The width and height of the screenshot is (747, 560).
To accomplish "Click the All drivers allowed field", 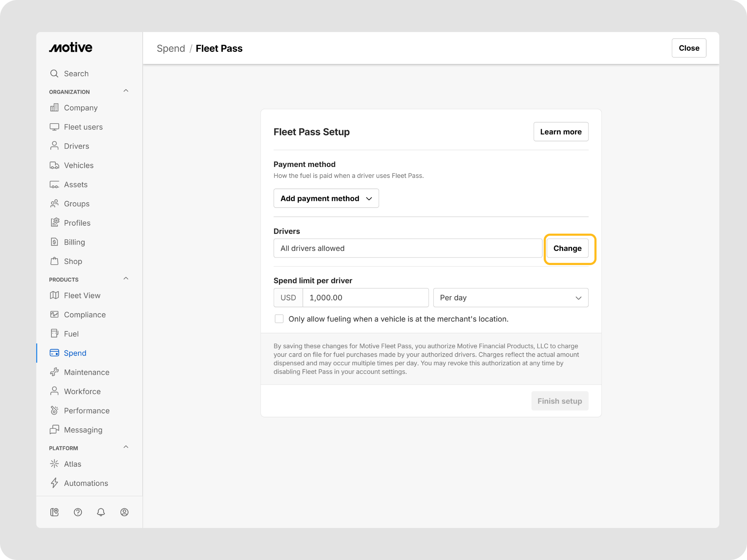I will pyautogui.click(x=408, y=248).
